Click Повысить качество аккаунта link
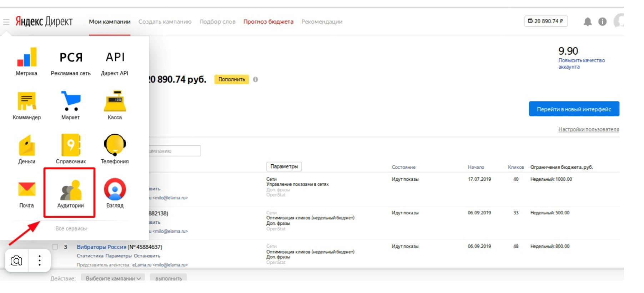 coord(582,64)
